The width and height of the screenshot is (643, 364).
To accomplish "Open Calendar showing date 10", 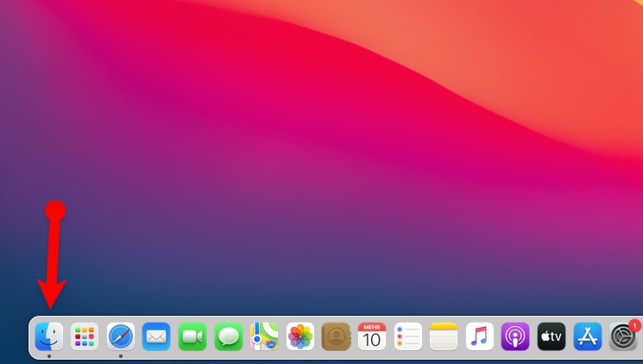I will tap(372, 336).
